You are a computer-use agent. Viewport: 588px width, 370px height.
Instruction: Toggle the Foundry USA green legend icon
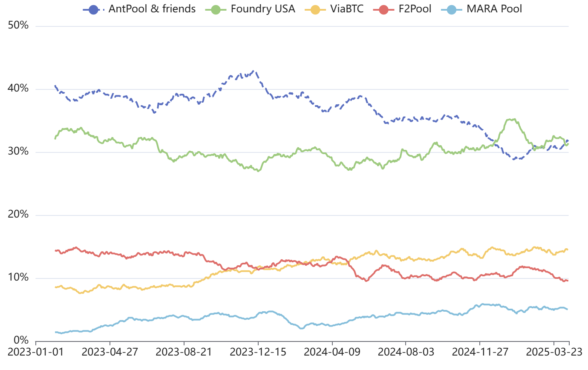pos(216,9)
